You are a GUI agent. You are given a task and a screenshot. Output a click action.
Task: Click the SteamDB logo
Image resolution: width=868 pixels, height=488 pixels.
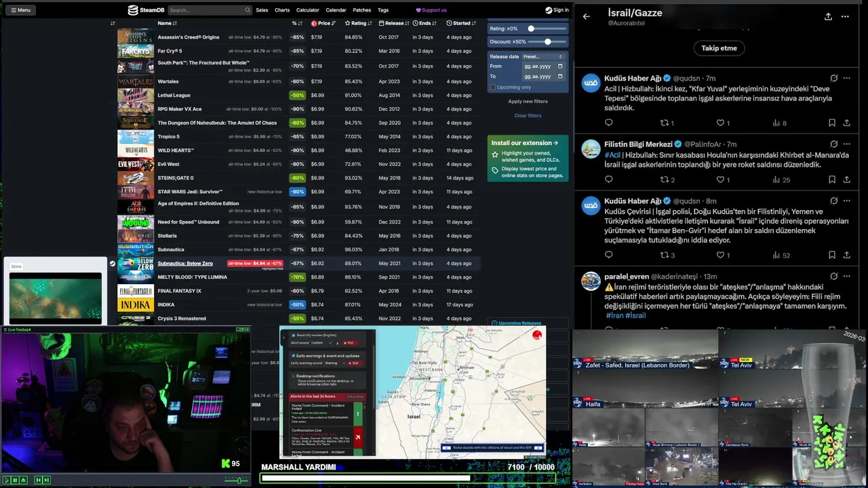pos(146,10)
